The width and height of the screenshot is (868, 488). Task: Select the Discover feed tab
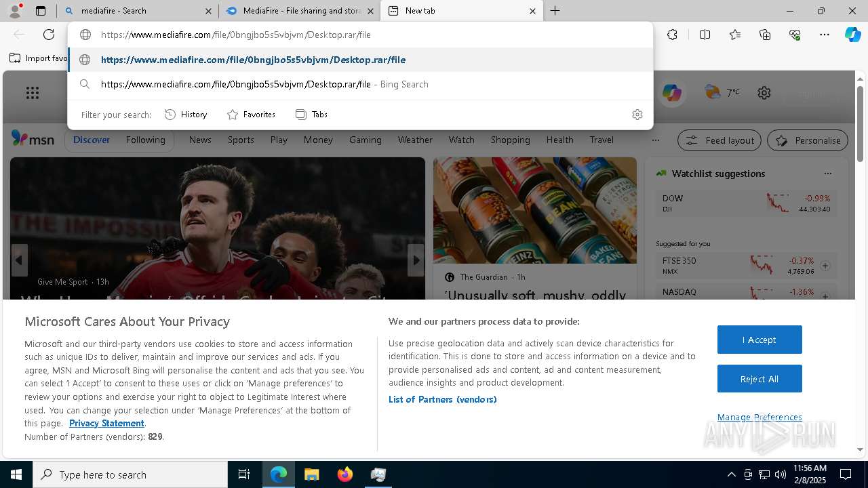click(x=92, y=140)
